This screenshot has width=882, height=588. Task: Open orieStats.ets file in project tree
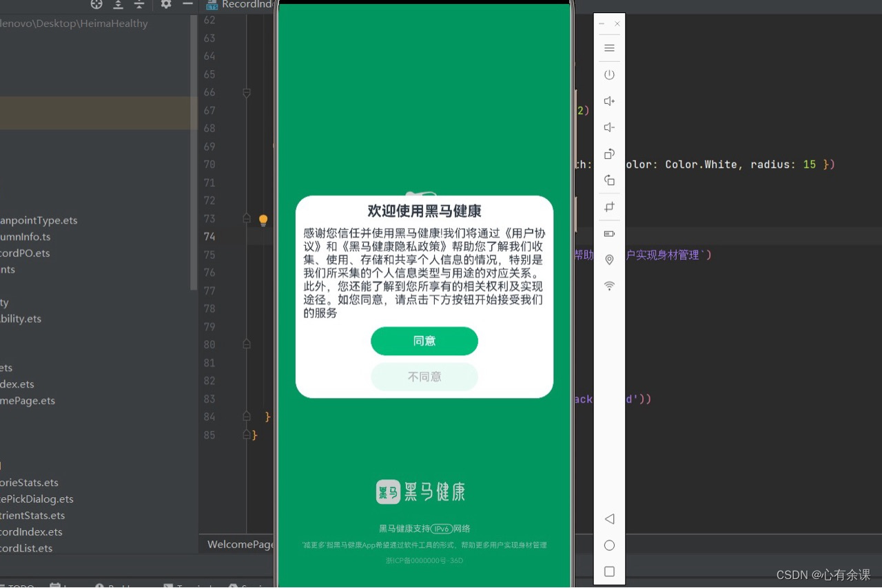pyautogui.click(x=30, y=483)
